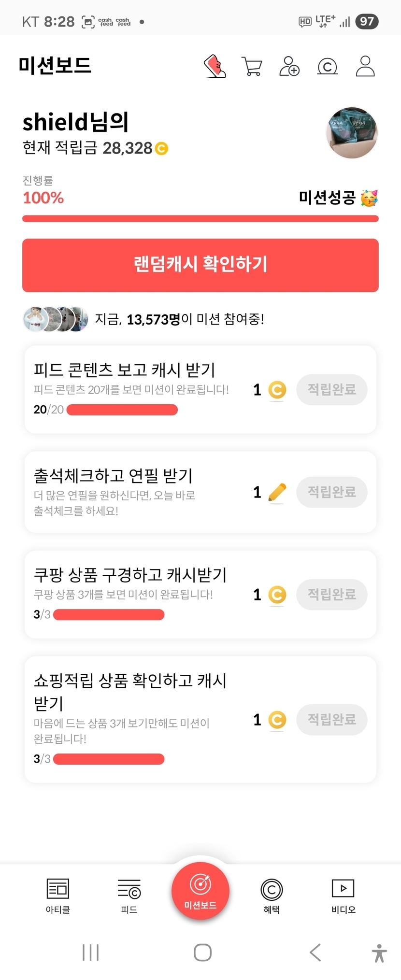Open the shopping cart
This screenshot has height=980, width=401.
click(x=252, y=67)
